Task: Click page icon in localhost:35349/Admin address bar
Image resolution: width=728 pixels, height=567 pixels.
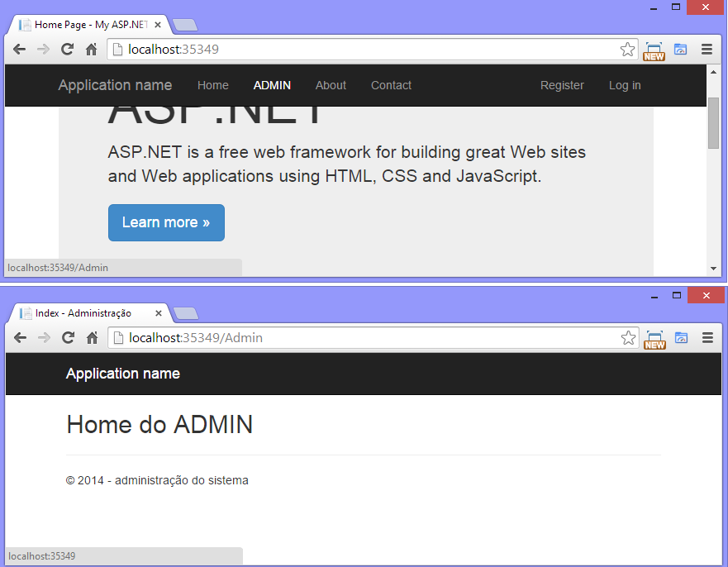Action: tap(119, 337)
